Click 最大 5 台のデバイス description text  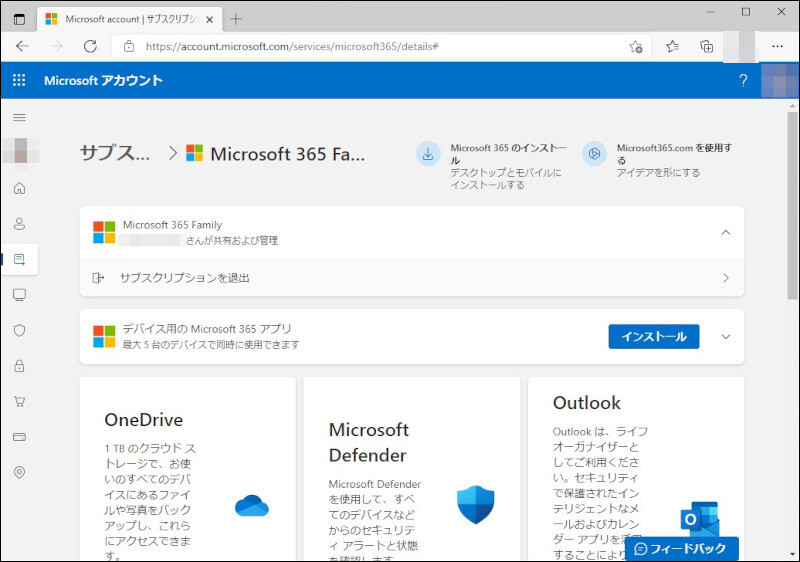pos(211,345)
